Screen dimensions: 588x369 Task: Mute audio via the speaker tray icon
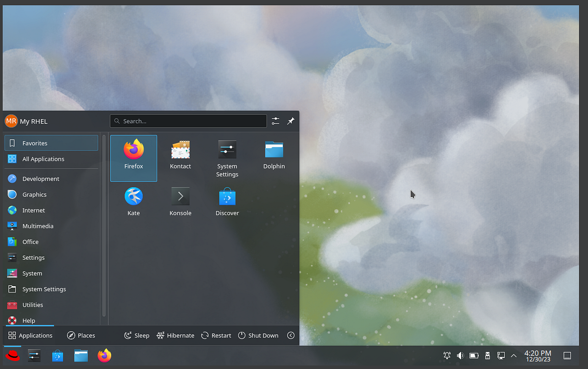[x=460, y=355]
